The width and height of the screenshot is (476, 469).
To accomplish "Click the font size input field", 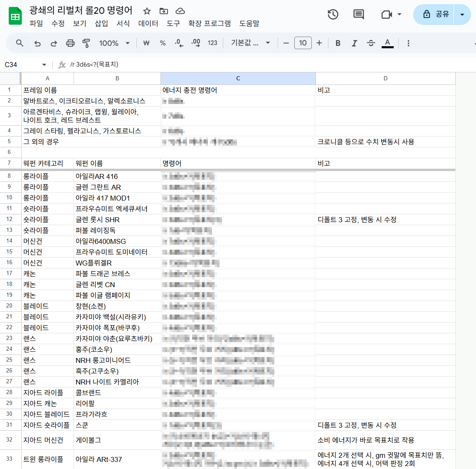I will point(303,43).
